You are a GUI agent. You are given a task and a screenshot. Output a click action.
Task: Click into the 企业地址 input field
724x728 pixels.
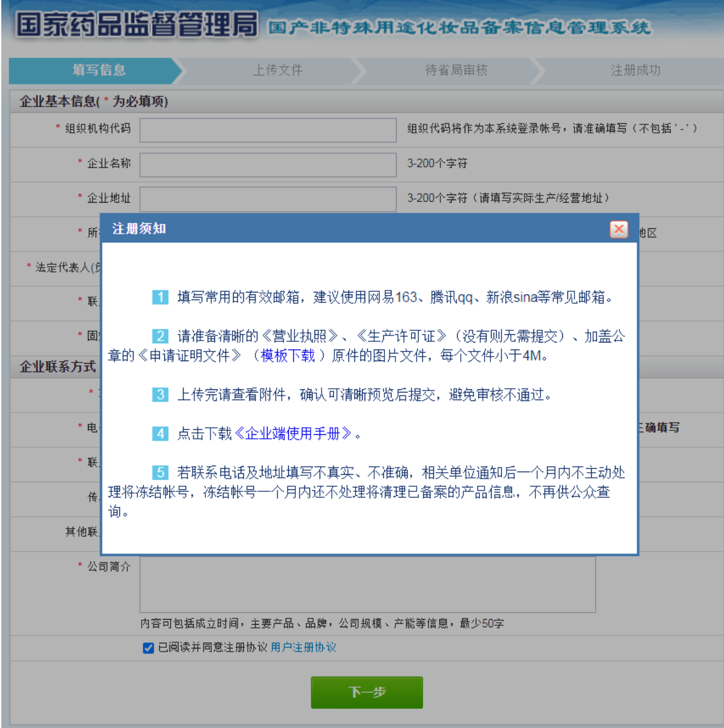pyautogui.click(x=268, y=199)
